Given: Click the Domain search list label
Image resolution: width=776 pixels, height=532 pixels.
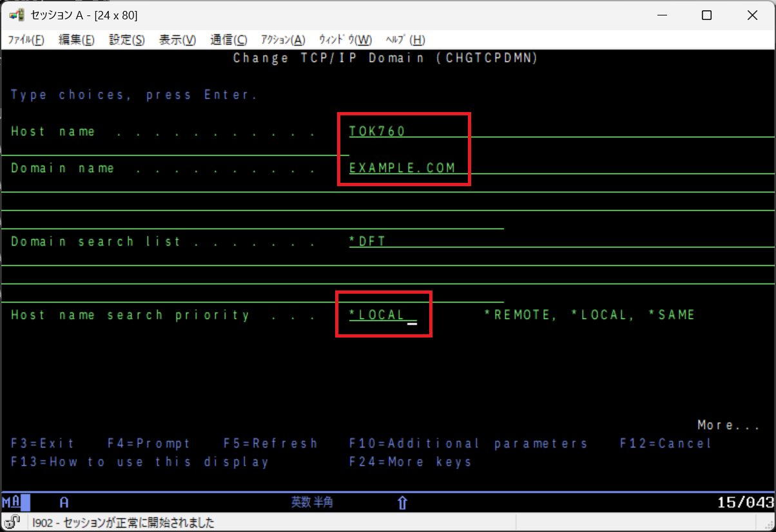Looking at the screenshot, I should tap(96, 242).
